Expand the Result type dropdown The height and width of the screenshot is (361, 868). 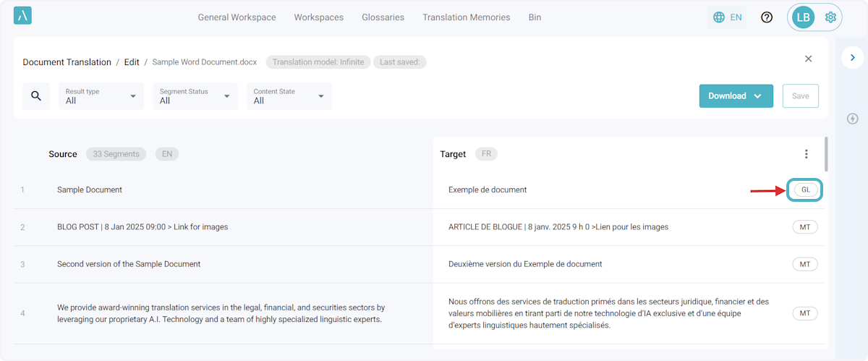[101, 96]
